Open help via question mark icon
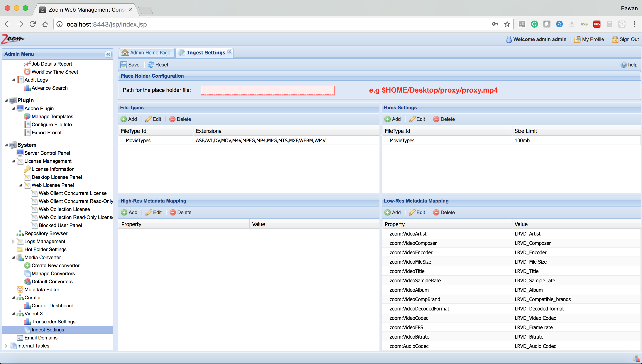 click(623, 65)
